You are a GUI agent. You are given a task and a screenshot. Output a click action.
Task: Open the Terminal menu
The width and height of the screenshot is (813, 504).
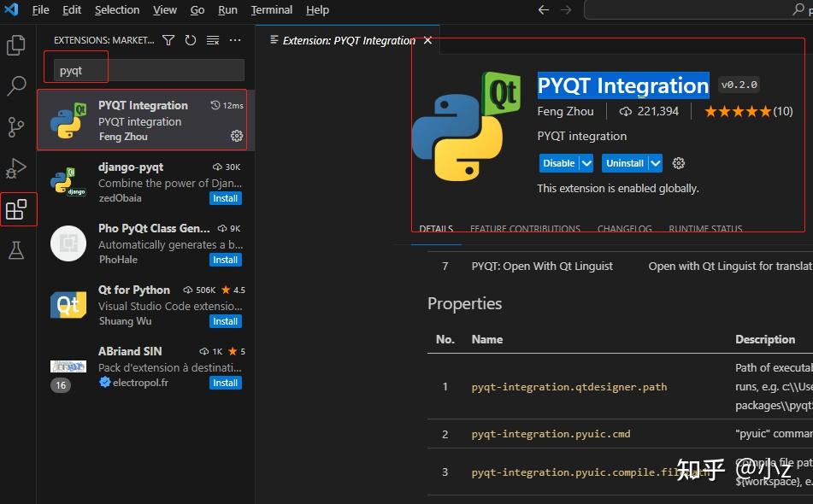tap(272, 9)
